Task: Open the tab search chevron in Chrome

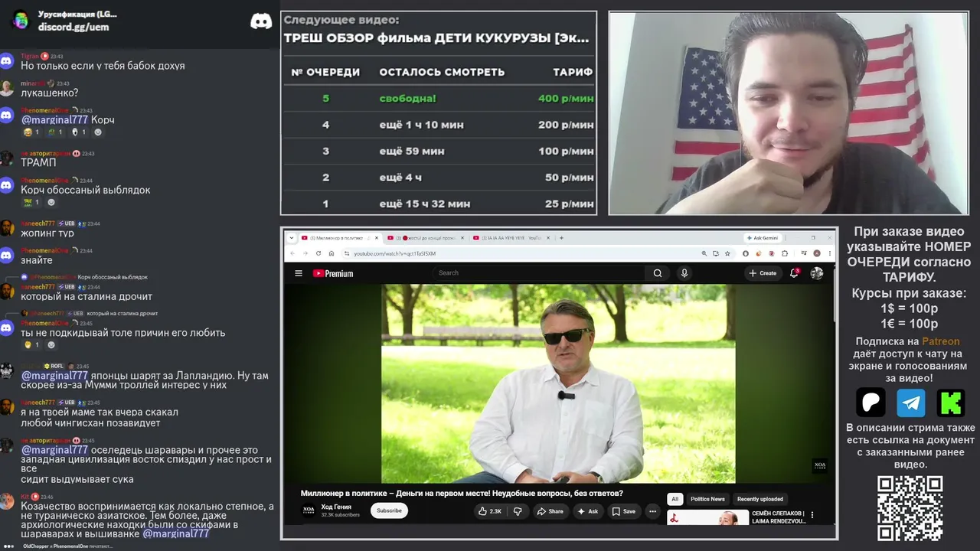Action: [x=290, y=238]
